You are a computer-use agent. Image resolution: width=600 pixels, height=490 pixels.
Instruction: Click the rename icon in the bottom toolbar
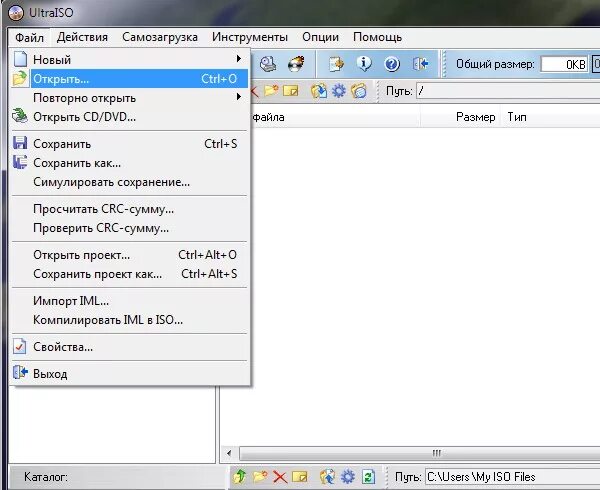(300, 477)
